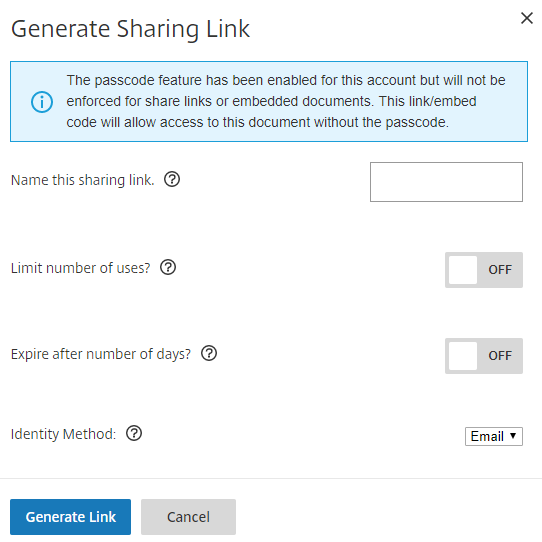Viewport: 542px width, 542px height.
Task: Focus the sharing link name text box
Action: pyautogui.click(x=446, y=182)
